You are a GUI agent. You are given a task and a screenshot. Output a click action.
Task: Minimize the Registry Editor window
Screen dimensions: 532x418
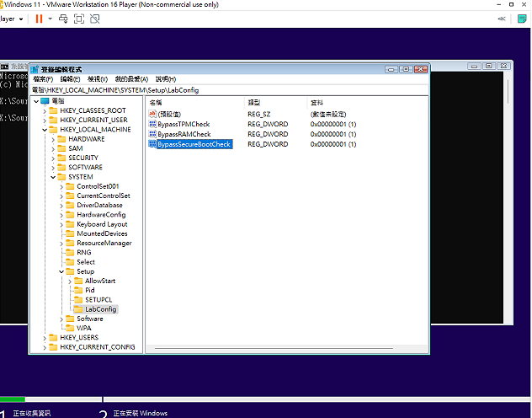point(391,69)
